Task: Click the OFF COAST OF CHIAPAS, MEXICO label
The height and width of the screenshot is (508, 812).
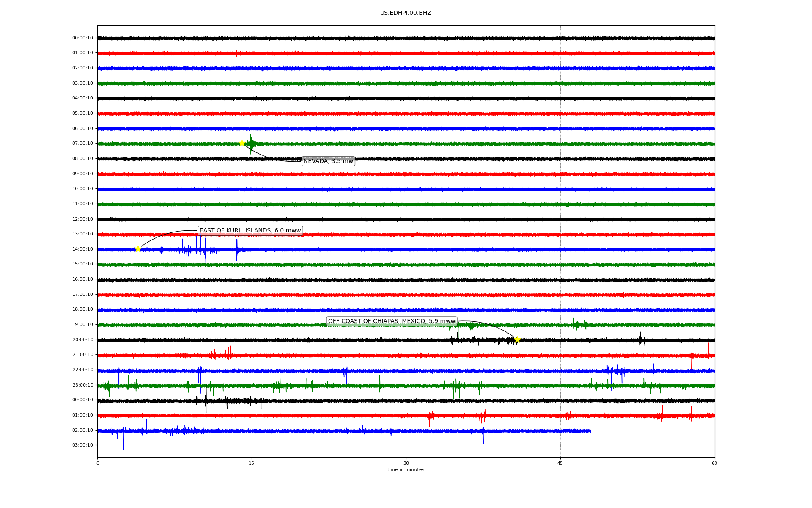Action: click(x=392, y=321)
